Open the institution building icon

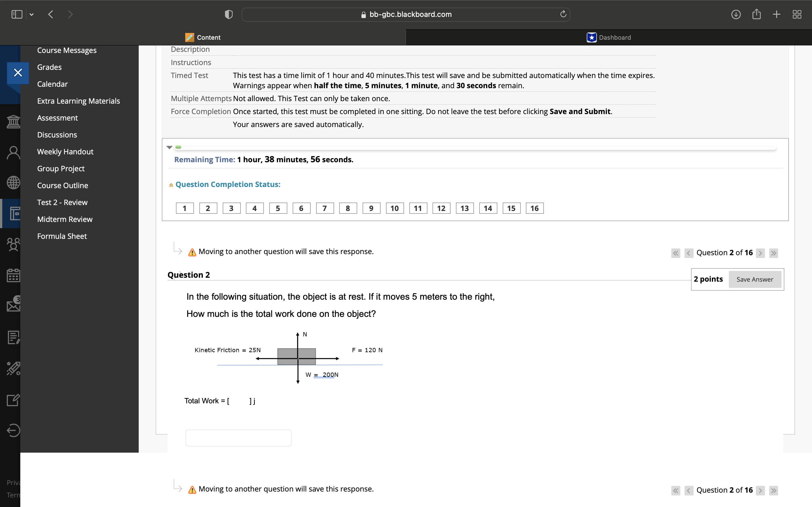pos(14,121)
